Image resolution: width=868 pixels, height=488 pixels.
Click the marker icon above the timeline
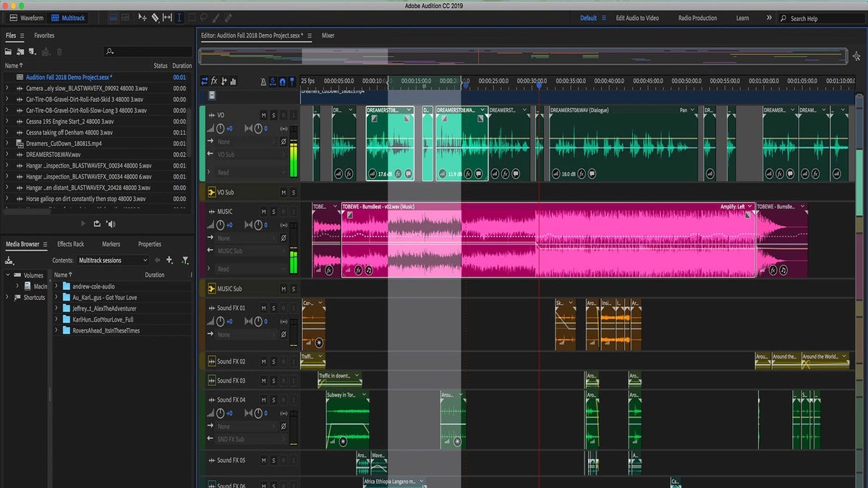292,82
